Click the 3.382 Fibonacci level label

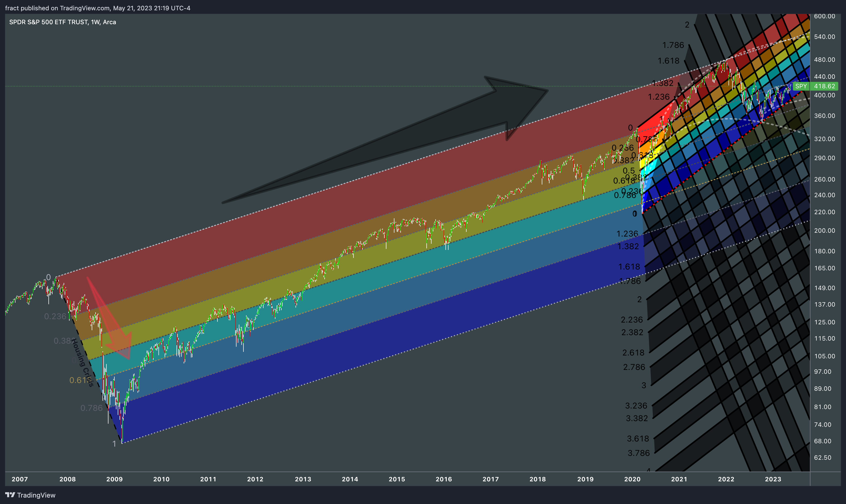[637, 419]
